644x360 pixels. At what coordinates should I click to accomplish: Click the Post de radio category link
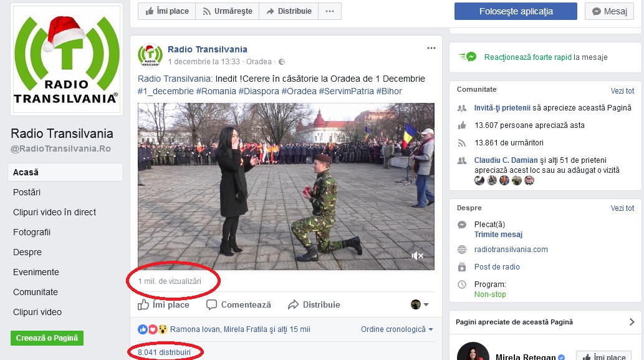point(497,266)
